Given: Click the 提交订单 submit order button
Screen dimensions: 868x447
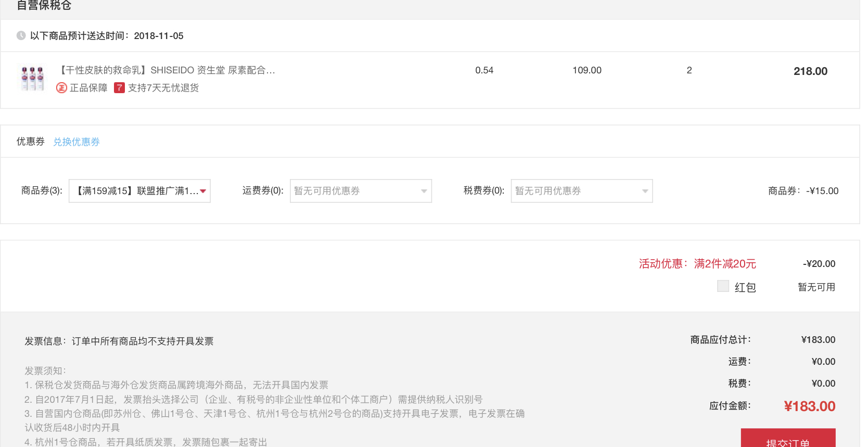Looking at the screenshot, I should (788, 438).
